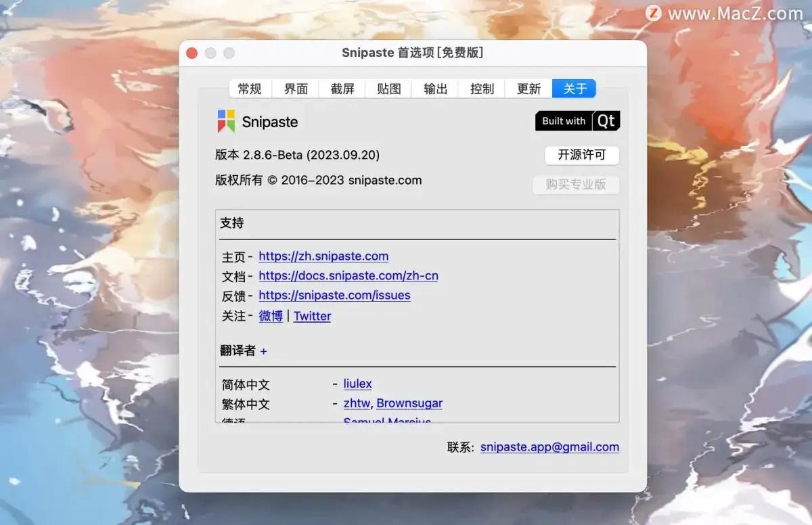Click the 购买专业版 button
The height and width of the screenshot is (525, 812).
click(x=576, y=185)
